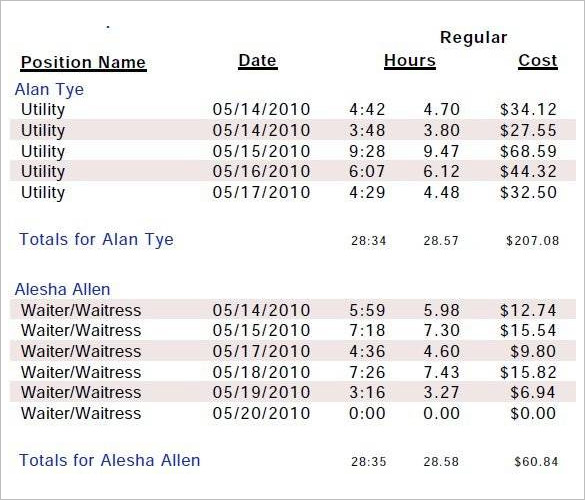Screen dimensions: 585x500
Task: Click the $207.08 total cost value
Action: [x=532, y=241]
